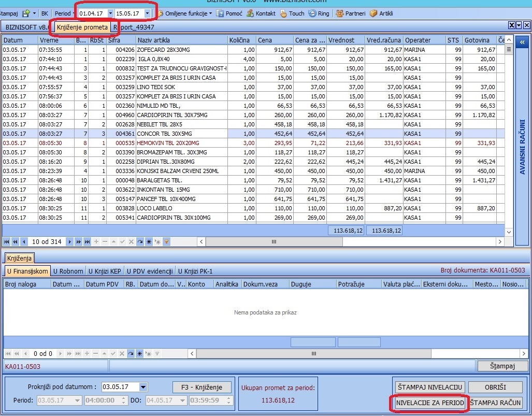This screenshot has height=416, width=532.
Task: Click the bookmark asterisk in the lower grid navigator
Action: coord(139,353)
